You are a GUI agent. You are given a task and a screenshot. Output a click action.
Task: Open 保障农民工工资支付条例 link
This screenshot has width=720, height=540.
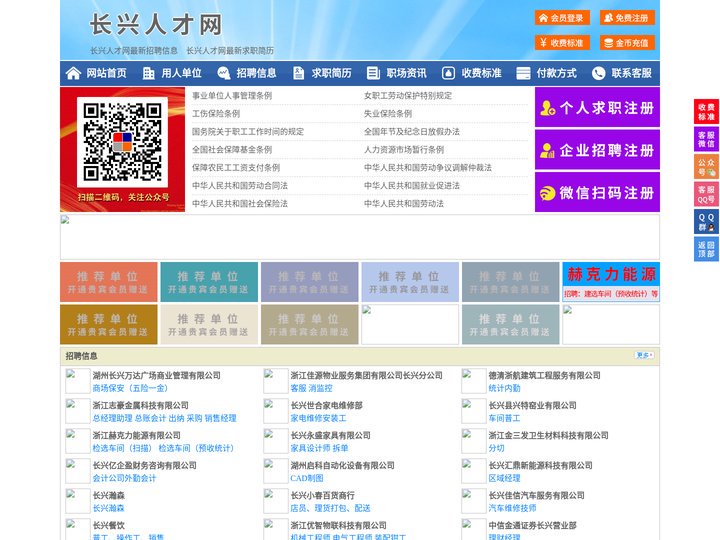[x=236, y=168]
